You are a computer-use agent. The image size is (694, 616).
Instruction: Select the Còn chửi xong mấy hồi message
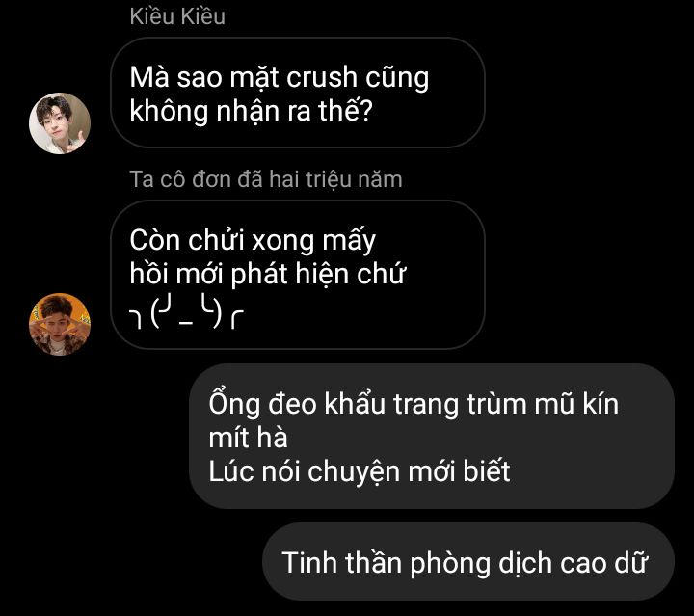298,275
